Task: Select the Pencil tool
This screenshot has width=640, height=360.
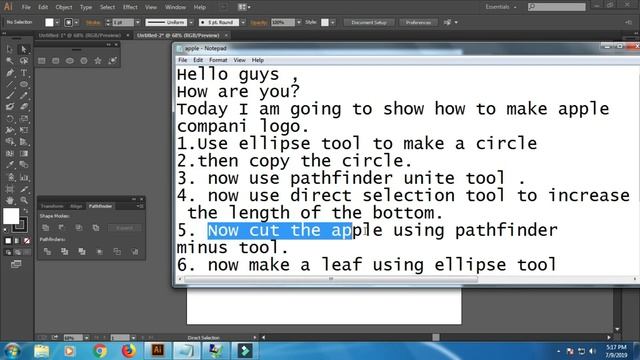Action: tap(24, 96)
